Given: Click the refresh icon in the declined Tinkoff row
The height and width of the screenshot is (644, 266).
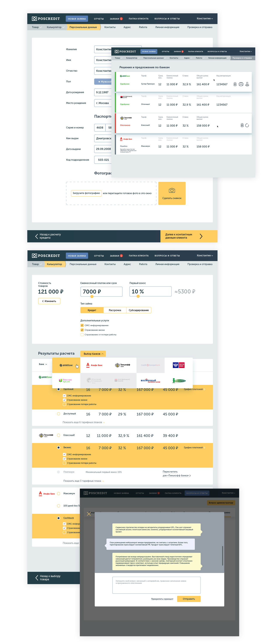Looking at the screenshot, I should click(247, 126).
